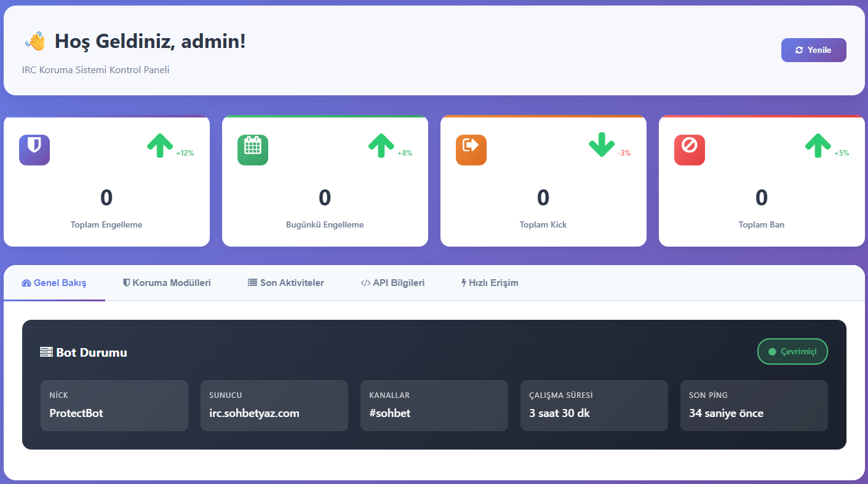Click the purple shield icon for Toplam Engelleme
Viewport: 868px width, 484px height.
34,150
